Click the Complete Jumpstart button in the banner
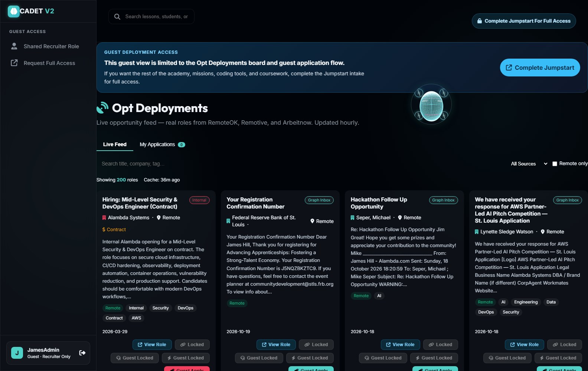Viewport: 588px width, 371px height. [x=540, y=68]
